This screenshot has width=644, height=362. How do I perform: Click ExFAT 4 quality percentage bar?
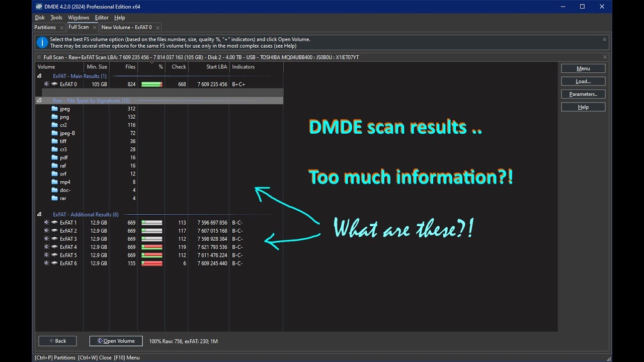tap(152, 247)
